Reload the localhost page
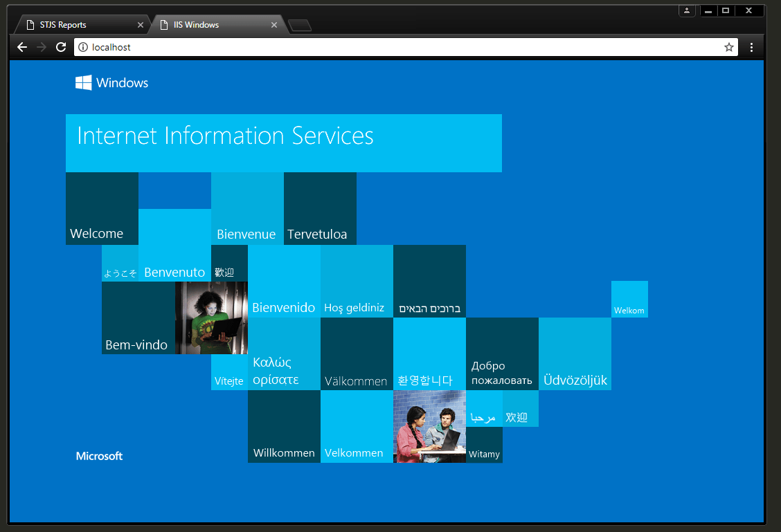The height and width of the screenshot is (532, 781). pos(61,47)
